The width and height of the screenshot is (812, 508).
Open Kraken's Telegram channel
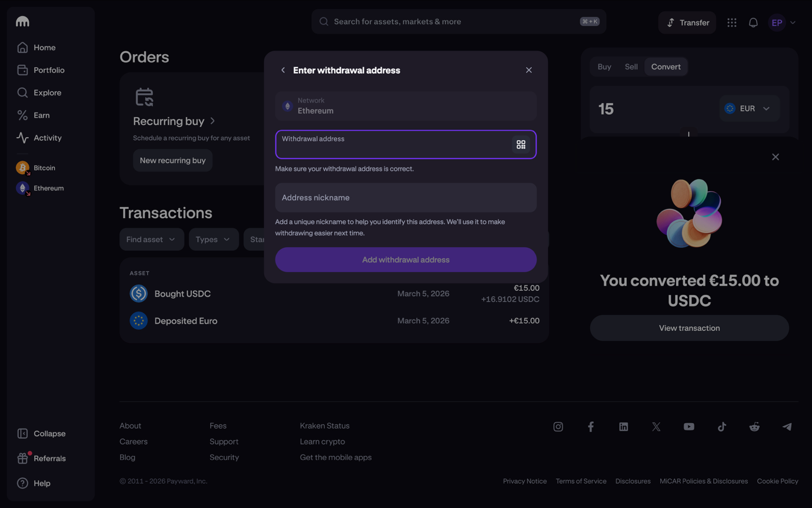[x=787, y=427]
